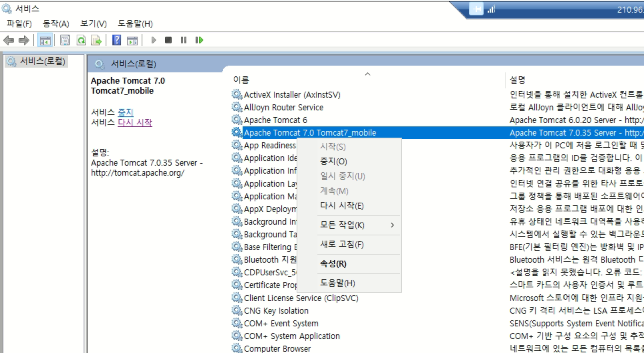Select the COM+ System Application service

(x=292, y=336)
